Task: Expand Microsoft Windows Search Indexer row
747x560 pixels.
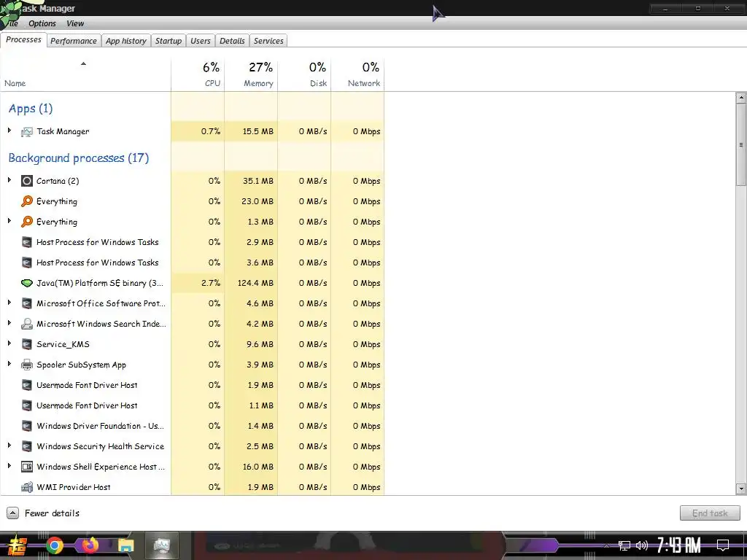Action: [x=9, y=323]
